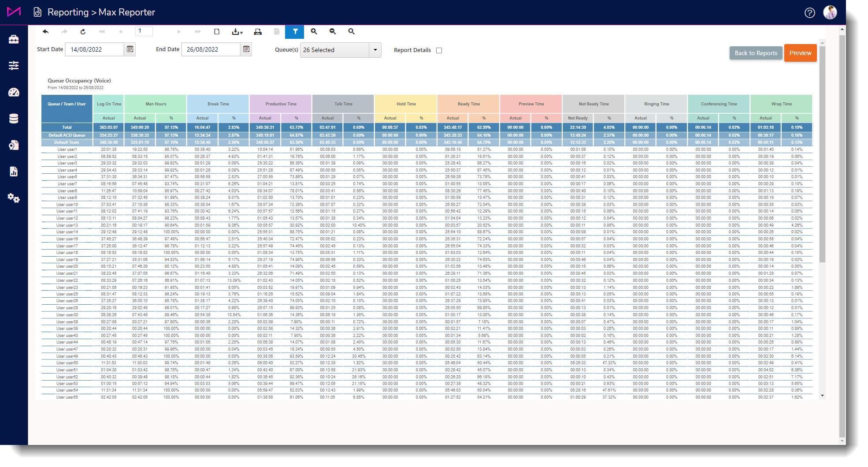Viewport: 868px width, 467px height.
Task: Select the User user30 row label
Action: (67, 315)
